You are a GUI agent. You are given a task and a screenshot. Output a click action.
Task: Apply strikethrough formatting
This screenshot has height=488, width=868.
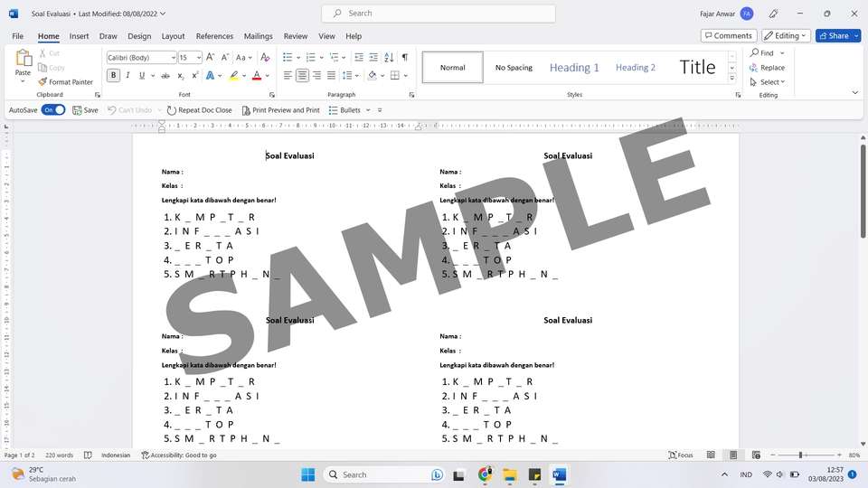[165, 76]
